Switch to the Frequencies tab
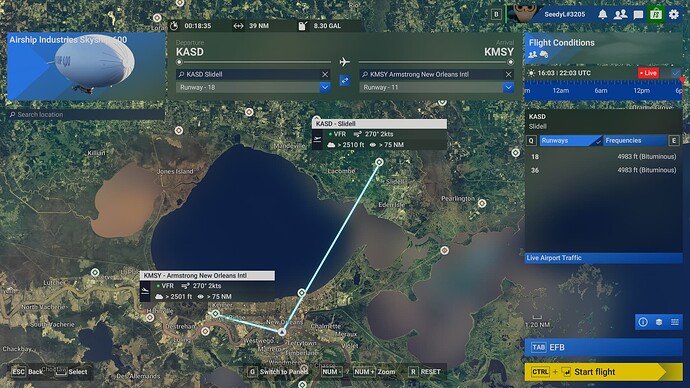690x388 pixels. [x=635, y=140]
